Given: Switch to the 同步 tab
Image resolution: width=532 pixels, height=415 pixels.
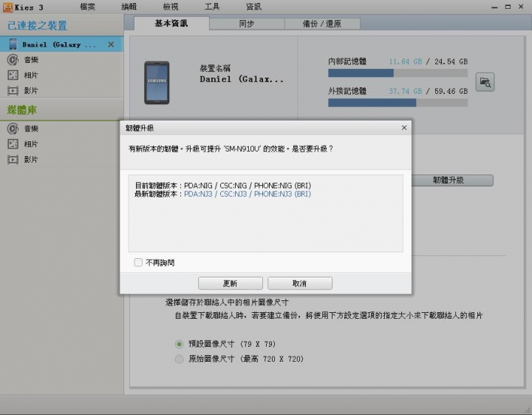Looking at the screenshot, I should click(x=247, y=24).
